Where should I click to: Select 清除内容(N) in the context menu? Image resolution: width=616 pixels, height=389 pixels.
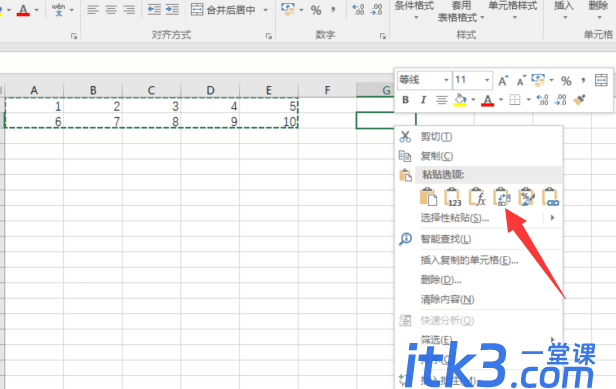[x=447, y=299]
